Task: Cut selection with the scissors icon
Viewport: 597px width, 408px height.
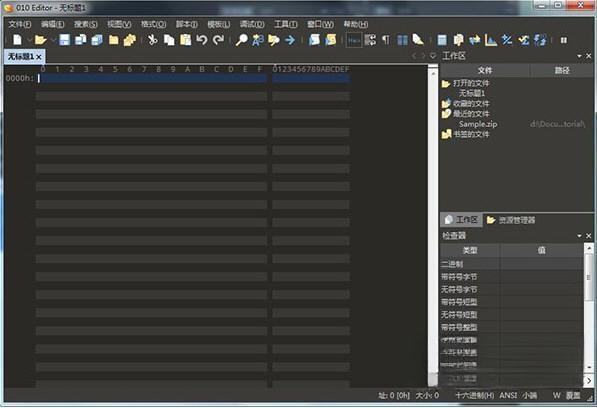Action: [153, 40]
